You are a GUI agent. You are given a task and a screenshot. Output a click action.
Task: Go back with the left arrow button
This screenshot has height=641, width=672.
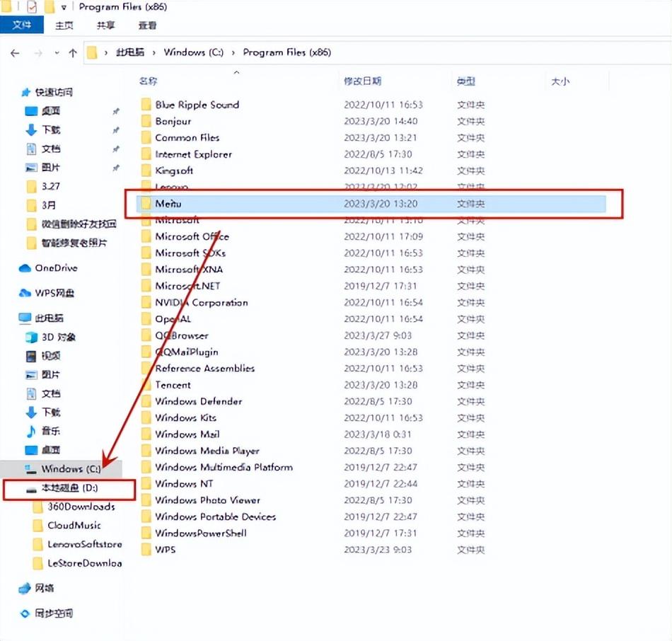click(x=15, y=53)
